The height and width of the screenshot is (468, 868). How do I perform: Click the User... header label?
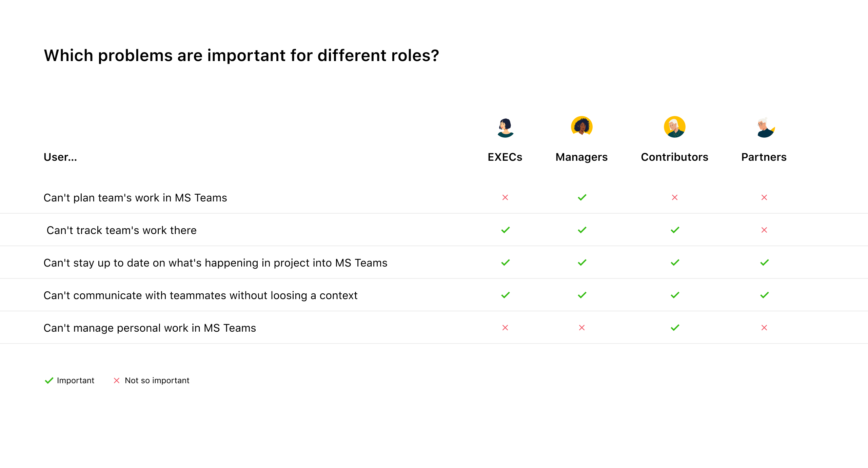[x=60, y=157]
